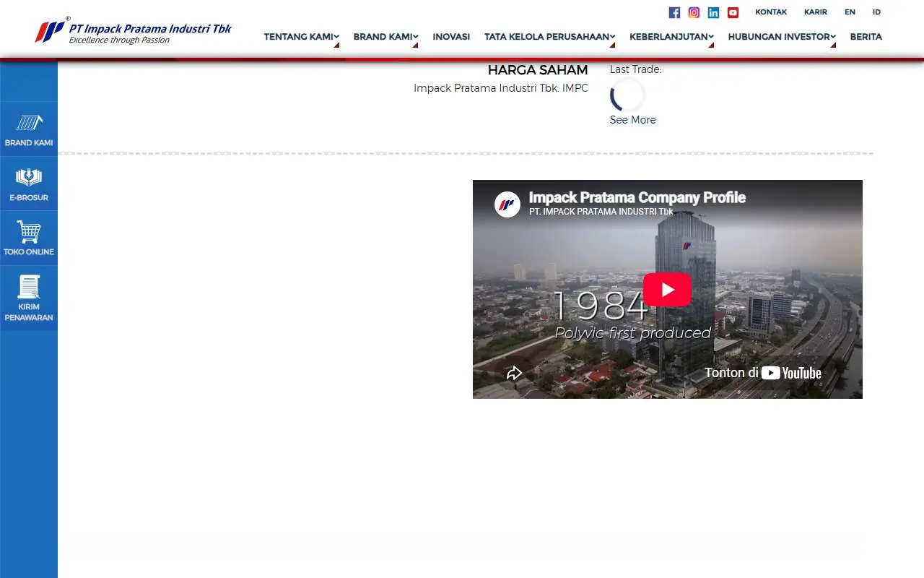924x578 pixels.
Task: Click See More under Last Trade
Action: point(633,120)
